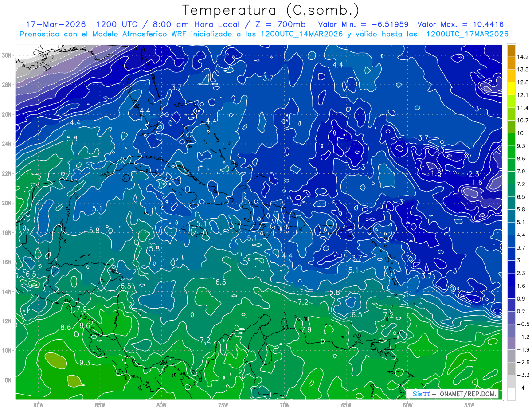The width and height of the screenshot is (532, 411).
Task: Click the "75W" longitude axis label
Action: coord(223,405)
